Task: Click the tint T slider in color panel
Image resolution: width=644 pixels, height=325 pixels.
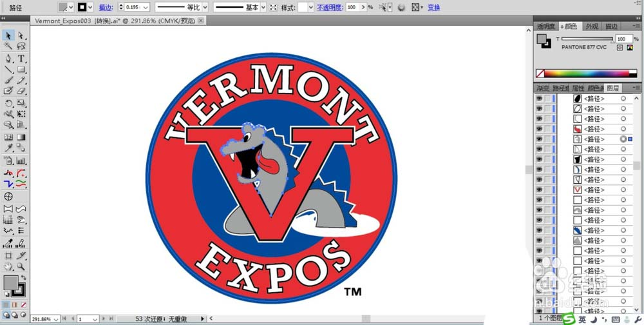Action: (x=587, y=39)
